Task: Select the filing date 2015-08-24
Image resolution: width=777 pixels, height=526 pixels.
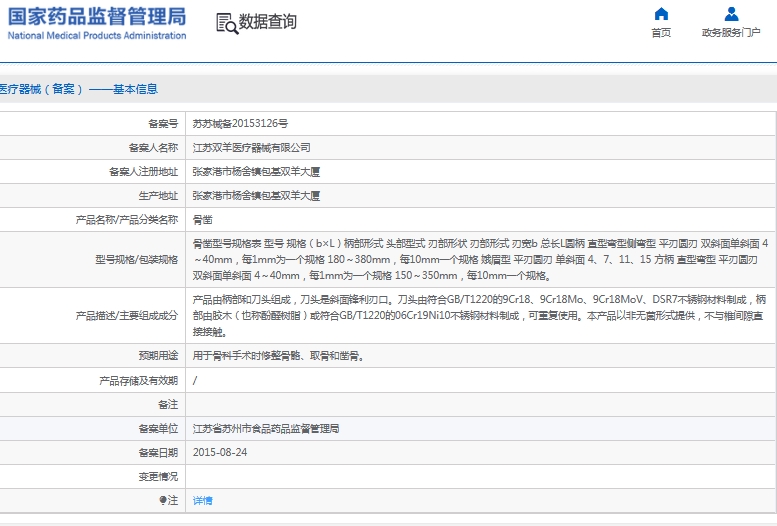Action: (x=220, y=453)
